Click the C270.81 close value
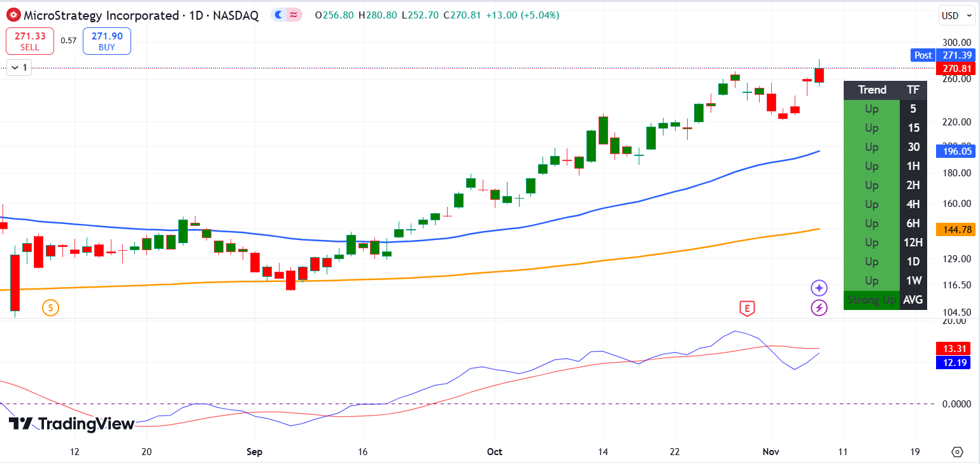 tap(462, 15)
